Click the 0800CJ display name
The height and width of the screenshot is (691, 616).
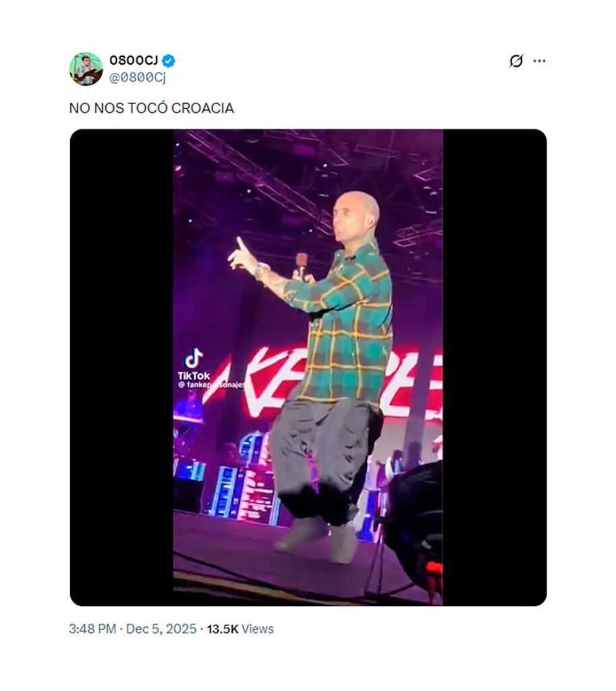134,60
